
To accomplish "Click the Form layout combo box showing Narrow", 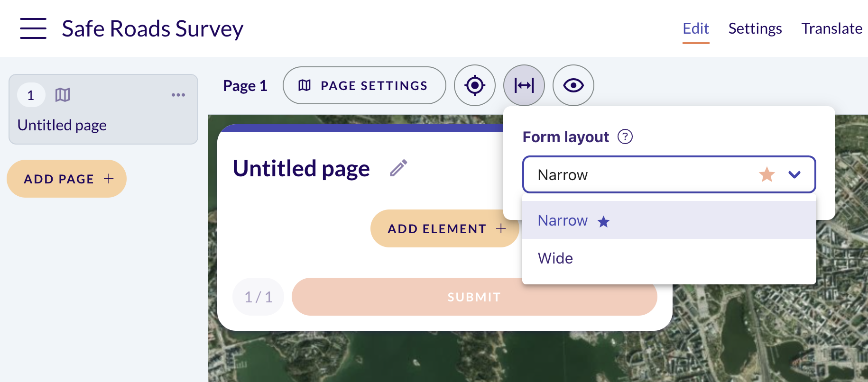I will (x=669, y=174).
